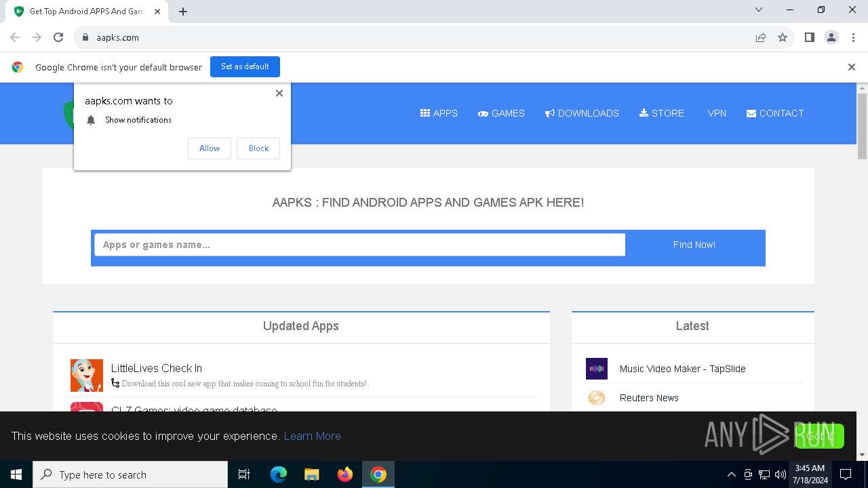Open Chrome profile avatar menu
Viewport: 868px width, 488px height.
coord(831,37)
